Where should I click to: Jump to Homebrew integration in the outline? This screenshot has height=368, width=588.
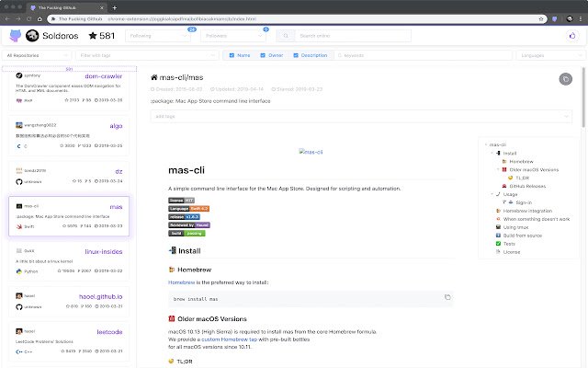(x=527, y=211)
